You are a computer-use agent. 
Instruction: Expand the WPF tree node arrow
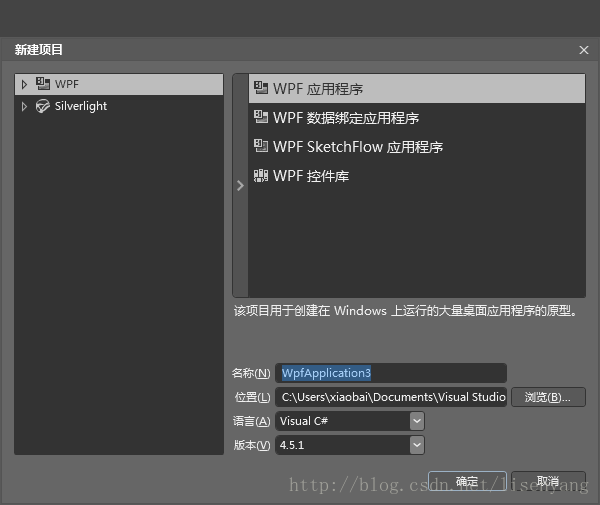click(x=24, y=84)
